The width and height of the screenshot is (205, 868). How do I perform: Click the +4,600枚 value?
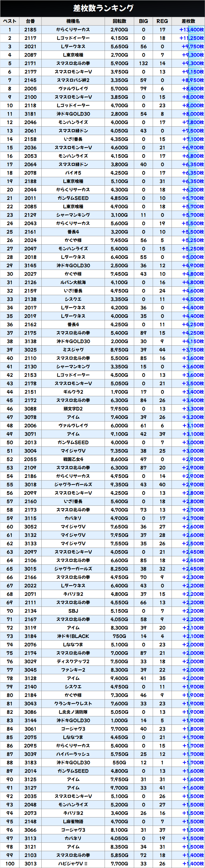(x=193, y=291)
